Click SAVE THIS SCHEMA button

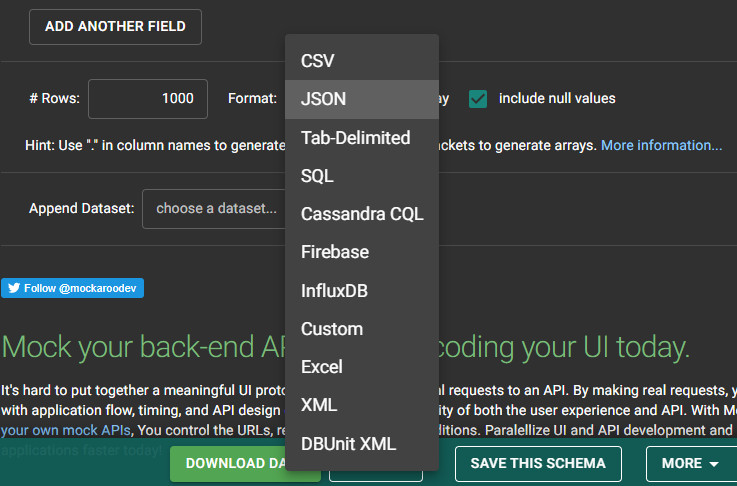point(538,463)
